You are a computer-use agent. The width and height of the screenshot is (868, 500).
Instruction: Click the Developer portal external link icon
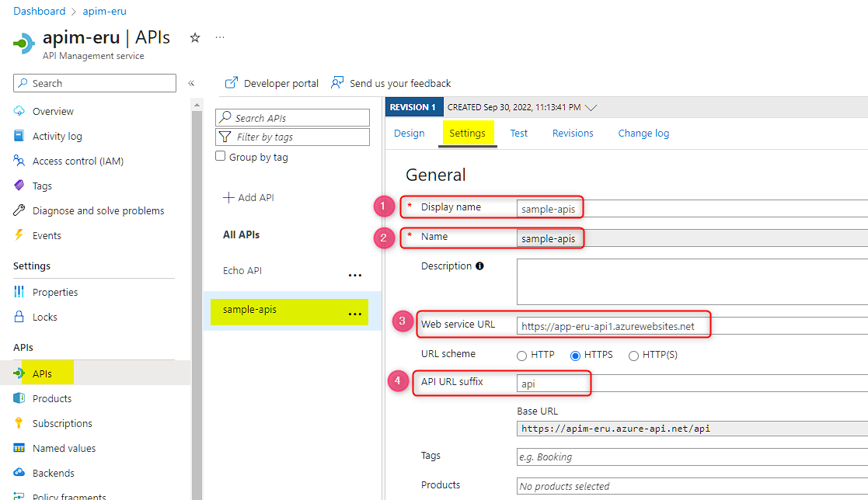232,83
